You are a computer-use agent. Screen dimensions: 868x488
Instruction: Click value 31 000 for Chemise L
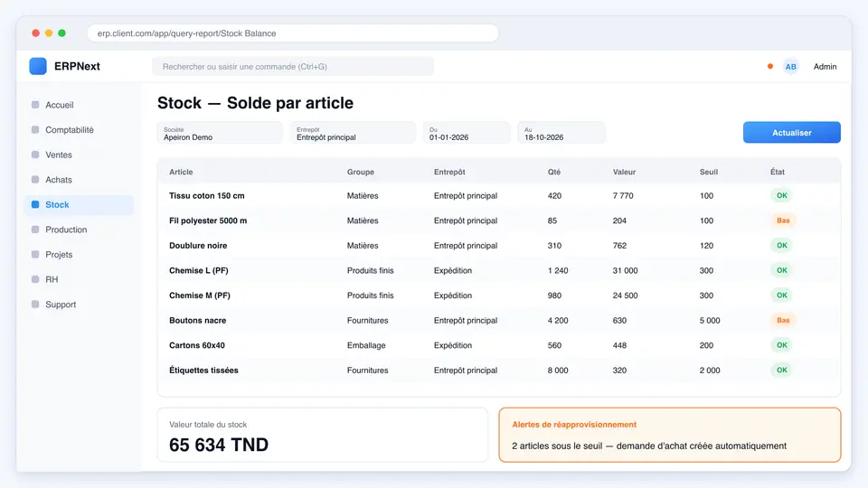(x=625, y=270)
